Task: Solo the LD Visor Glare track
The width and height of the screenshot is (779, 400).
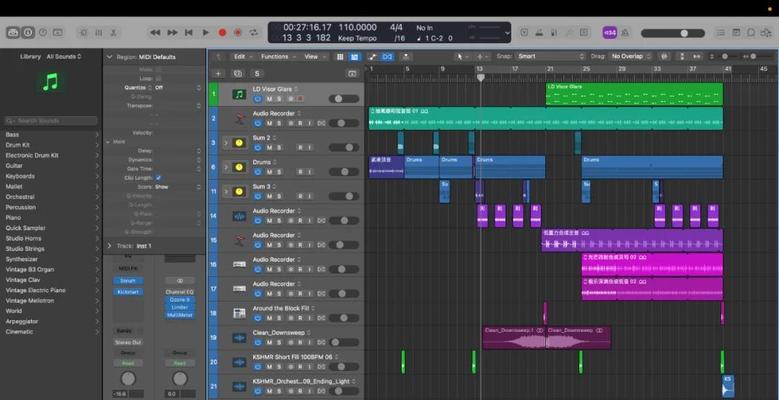Action: [x=279, y=99]
